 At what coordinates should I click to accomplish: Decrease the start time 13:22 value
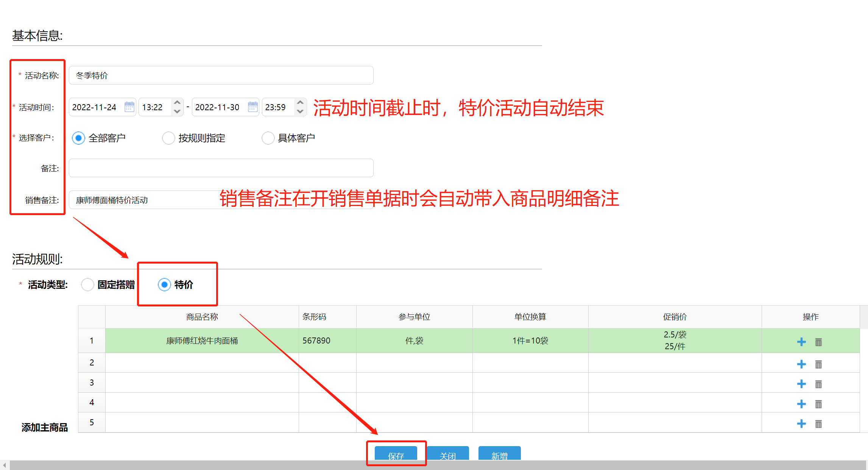(x=177, y=111)
